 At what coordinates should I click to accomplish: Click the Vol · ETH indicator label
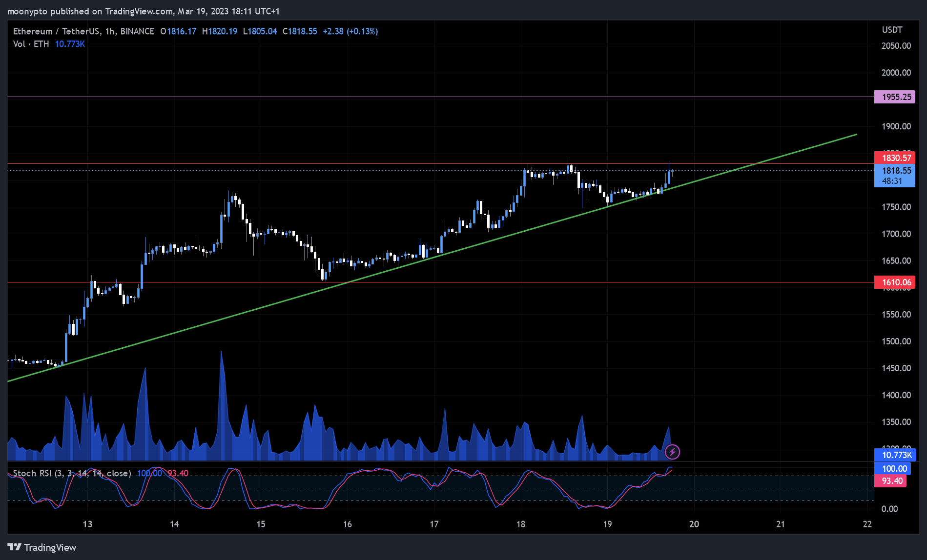tap(31, 44)
